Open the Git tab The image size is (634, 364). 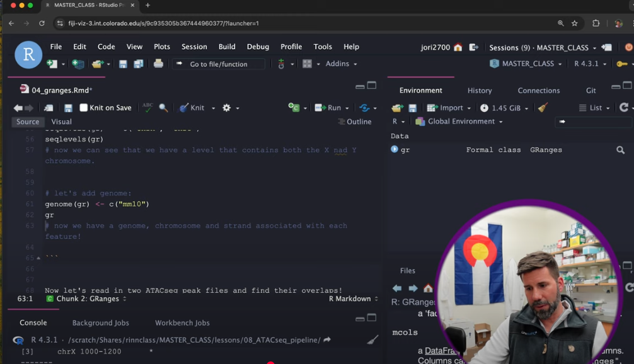[x=591, y=91]
